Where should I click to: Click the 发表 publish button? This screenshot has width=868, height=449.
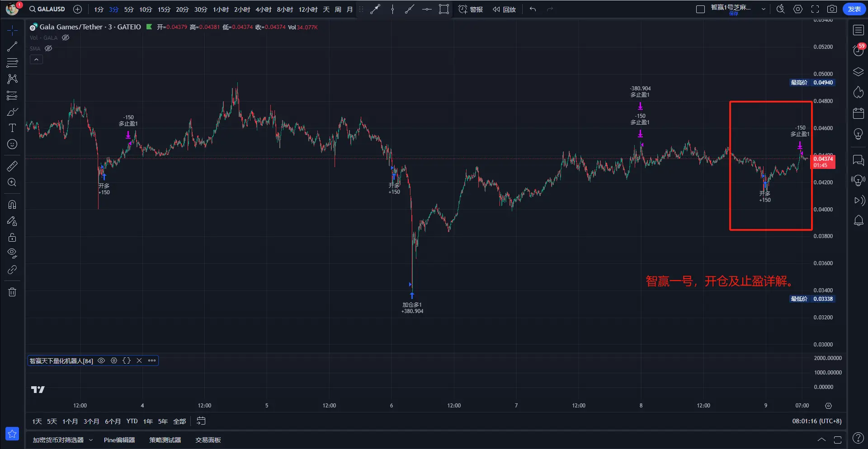click(x=854, y=9)
